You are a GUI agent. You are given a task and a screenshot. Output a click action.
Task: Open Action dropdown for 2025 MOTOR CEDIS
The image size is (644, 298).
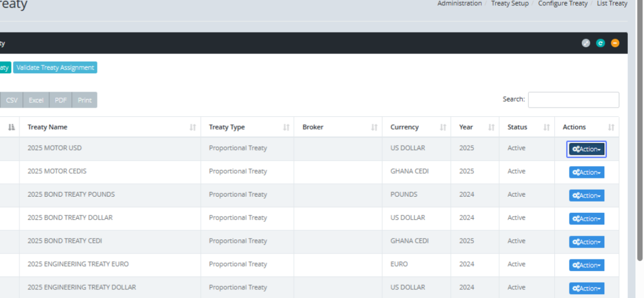(587, 173)
